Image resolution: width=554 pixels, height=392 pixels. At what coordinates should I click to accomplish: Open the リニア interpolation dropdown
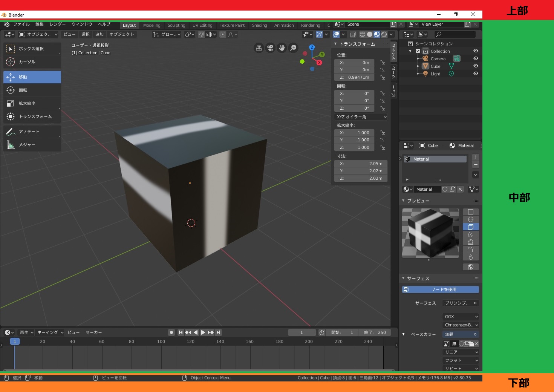tap(461, 352)
